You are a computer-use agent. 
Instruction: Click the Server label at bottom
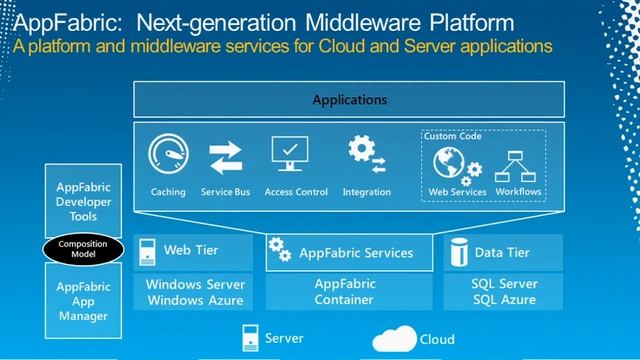tap(284, 338)
